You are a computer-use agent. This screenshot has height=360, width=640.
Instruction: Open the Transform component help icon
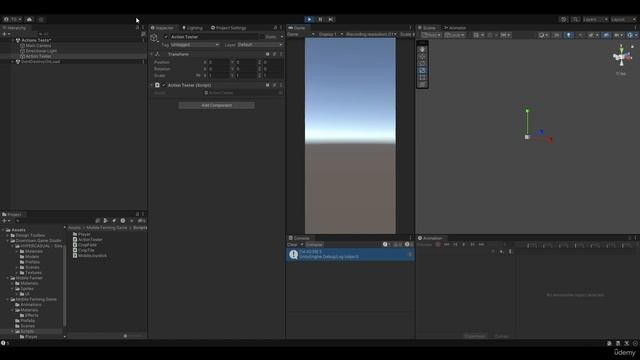(268, 54)
